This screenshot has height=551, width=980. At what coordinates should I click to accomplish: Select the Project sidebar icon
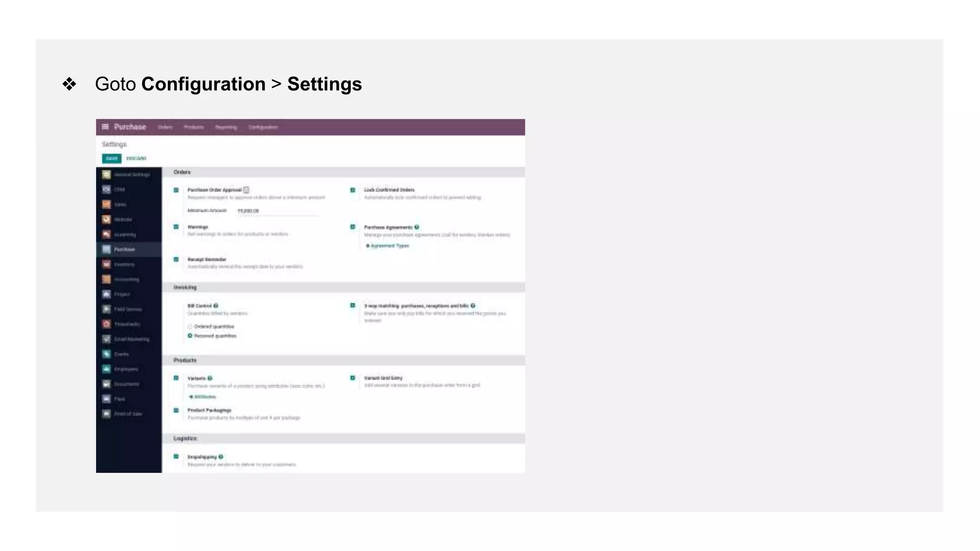(x=106, y=294)
